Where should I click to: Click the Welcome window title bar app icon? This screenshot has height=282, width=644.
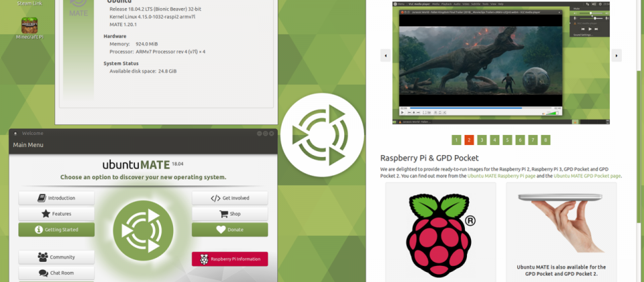point(15,134)
